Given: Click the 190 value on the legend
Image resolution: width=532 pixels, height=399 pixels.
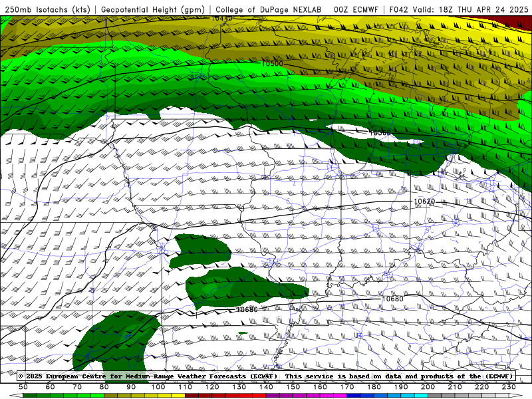Looking at the screenshot, I should [401, 387].
